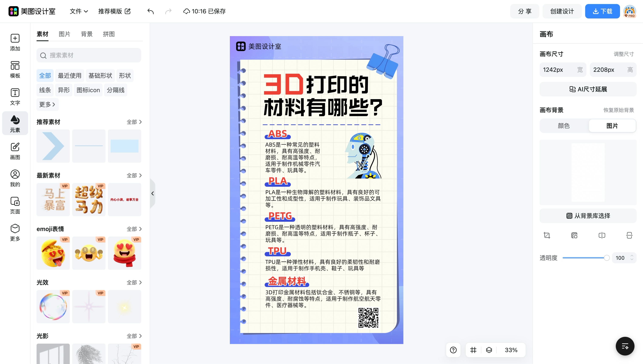Open the 更多 sidebar tool with box icon
Image resolution: width=643 pixels, height=364 pixels.
(x=15, y=233)
